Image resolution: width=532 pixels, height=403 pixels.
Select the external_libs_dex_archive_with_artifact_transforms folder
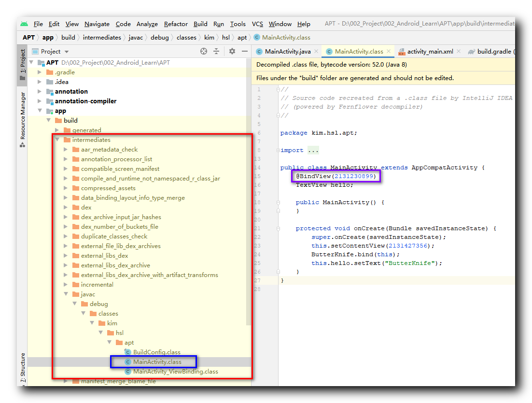(x=149, y=275)
